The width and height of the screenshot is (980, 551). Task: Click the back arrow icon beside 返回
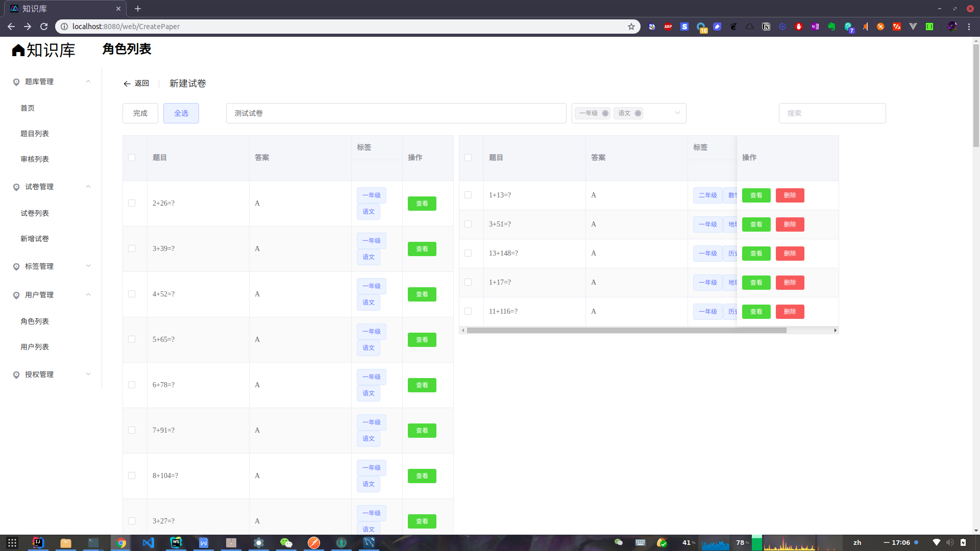click(127, 84)
